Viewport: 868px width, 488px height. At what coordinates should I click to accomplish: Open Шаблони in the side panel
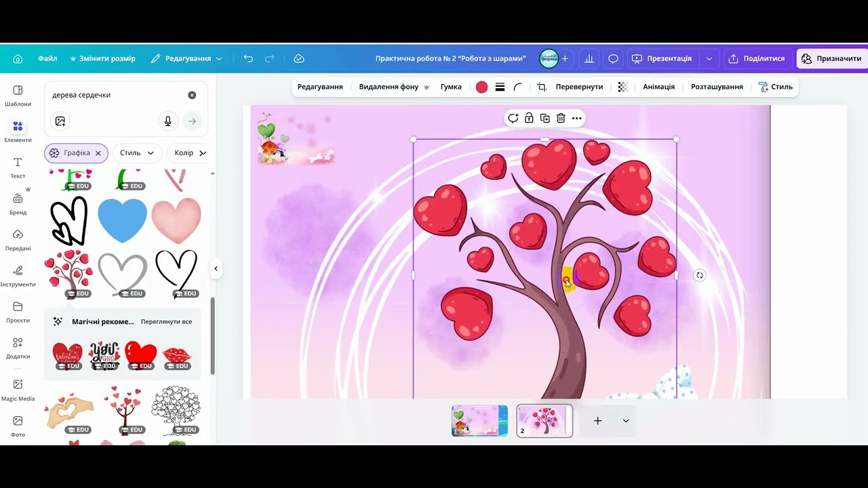tap(18, 96)
